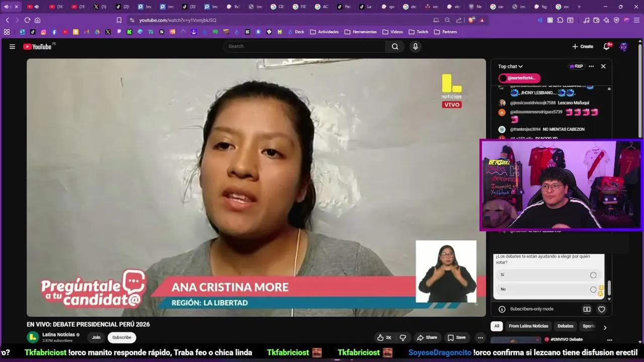The image size is (644, 362).
Task: Open the Deck bookmark
Action: (296, 32)
